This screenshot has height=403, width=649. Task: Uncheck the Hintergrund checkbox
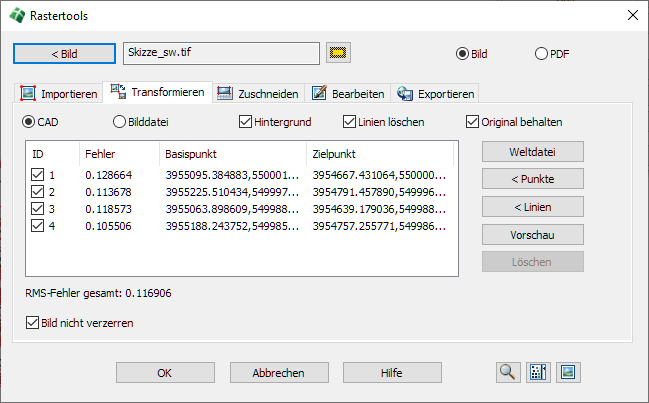coord(246,122)
